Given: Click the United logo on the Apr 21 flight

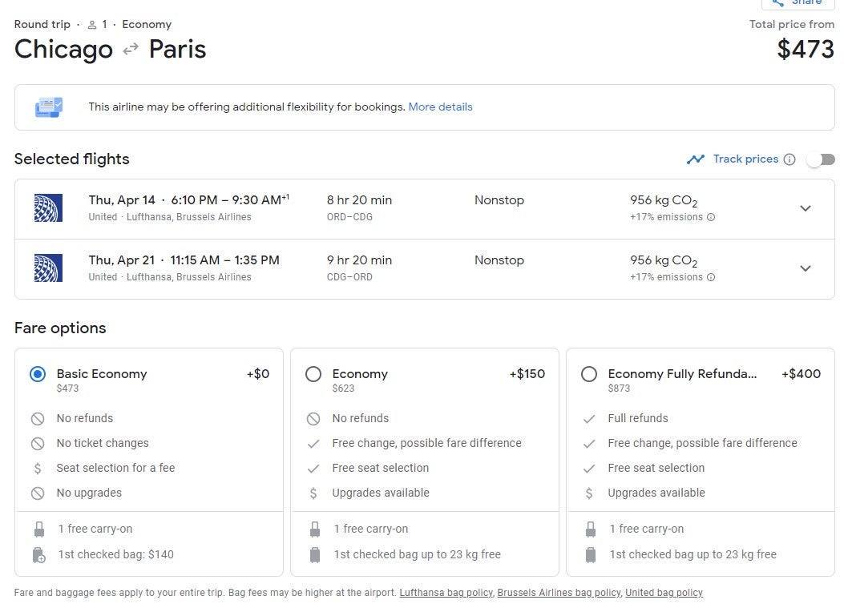Looking at the screenshot, I should [x=48, y=268].
